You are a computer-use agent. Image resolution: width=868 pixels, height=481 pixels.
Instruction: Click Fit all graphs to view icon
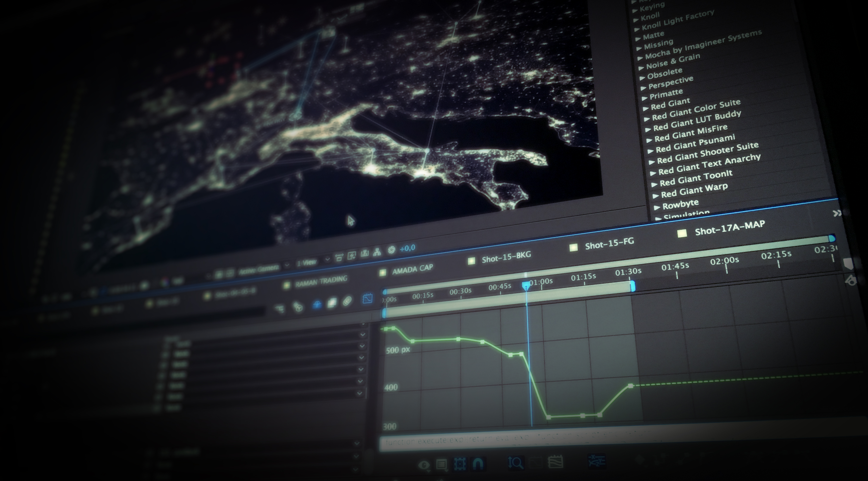[556, 461]
